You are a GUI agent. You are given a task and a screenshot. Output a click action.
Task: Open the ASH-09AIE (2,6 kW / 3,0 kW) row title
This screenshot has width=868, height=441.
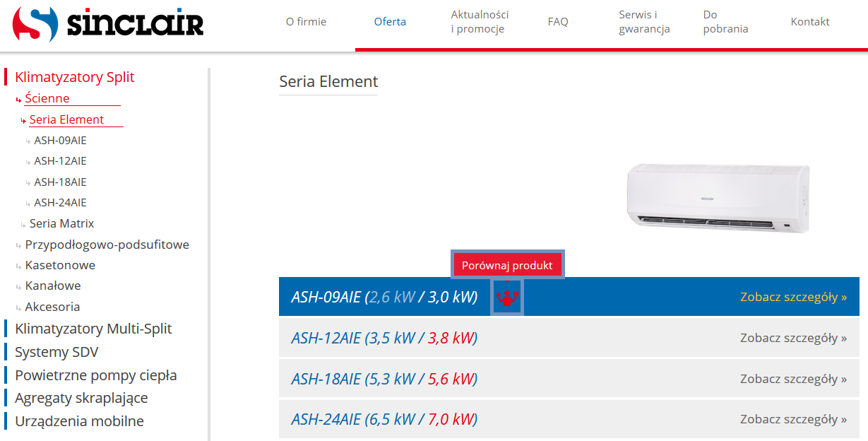(x=384, y=297)
